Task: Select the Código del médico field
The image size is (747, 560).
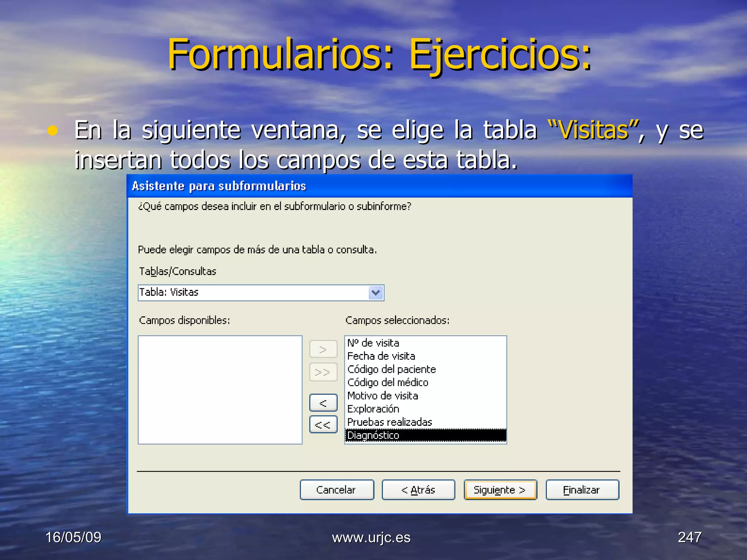Action: [x=388, y=382]
